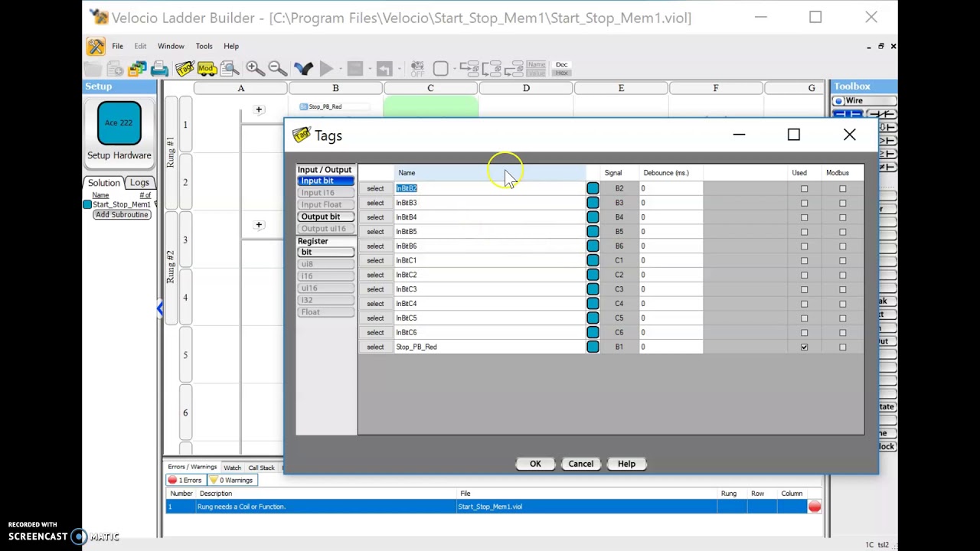Image resolution: width=980 pixels, height=551 pixels.
Task: Switch to the Logs tab
Action: click(x=139, y=183)
